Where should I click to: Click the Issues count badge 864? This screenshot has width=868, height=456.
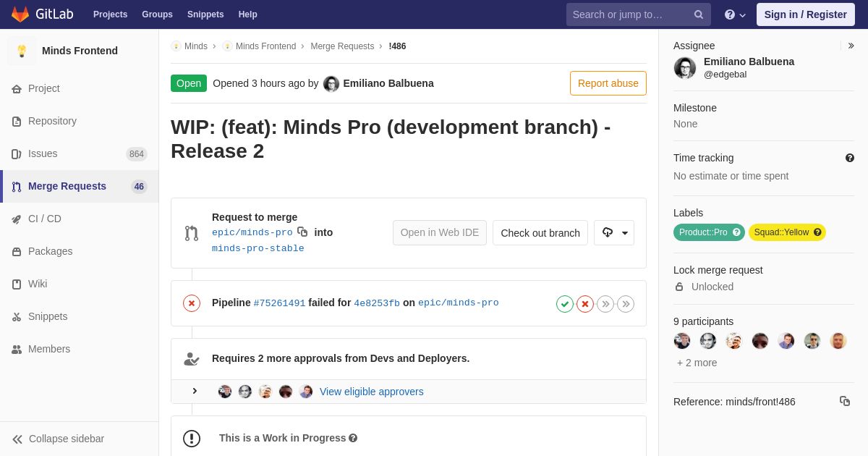tap(137, 153)
